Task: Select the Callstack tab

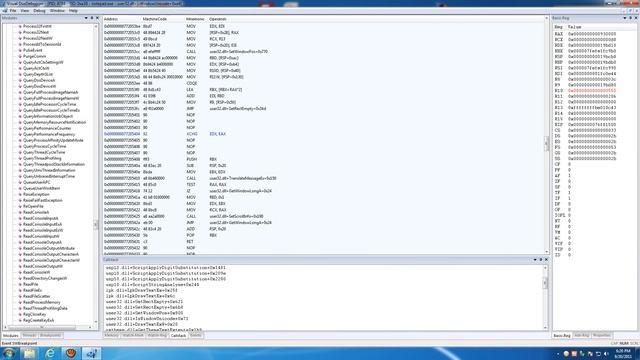Action: pyautogui.click(x=178, y=336)
